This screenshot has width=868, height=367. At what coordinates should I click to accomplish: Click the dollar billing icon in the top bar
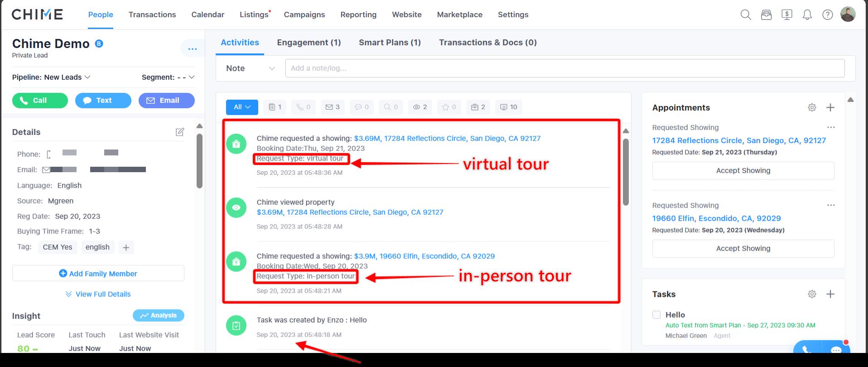pos(787,15)
